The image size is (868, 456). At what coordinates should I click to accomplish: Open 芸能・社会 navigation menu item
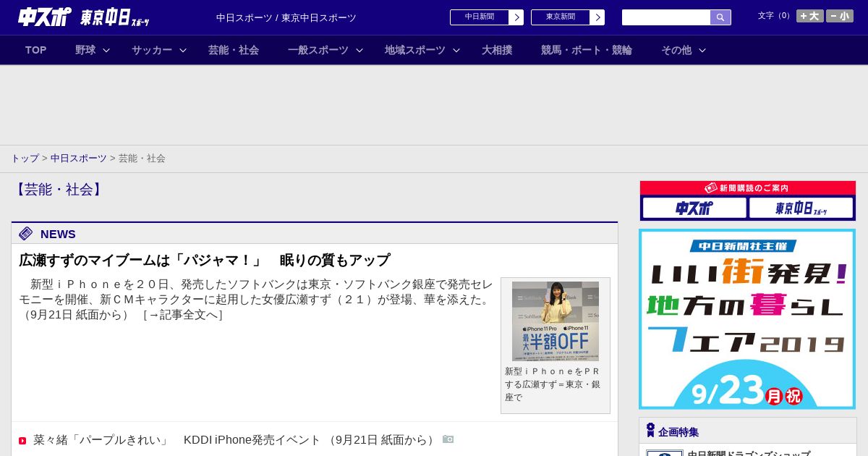coord(234,50)
